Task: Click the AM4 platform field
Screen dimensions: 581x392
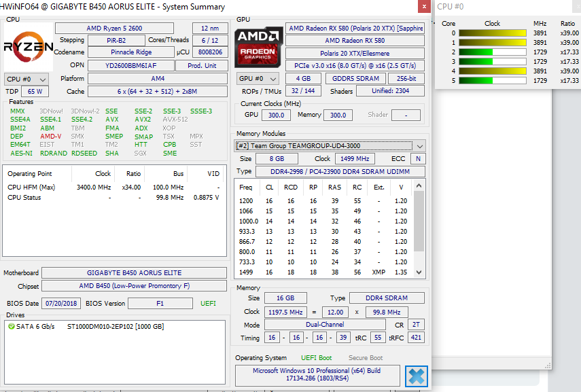Action: (158, 79)
